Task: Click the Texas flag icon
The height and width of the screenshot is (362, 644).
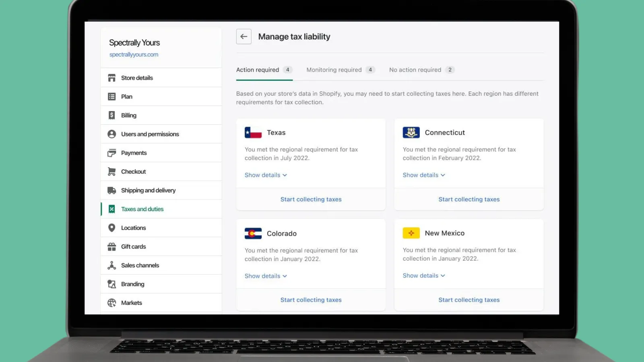Action: tap(253, 133)
